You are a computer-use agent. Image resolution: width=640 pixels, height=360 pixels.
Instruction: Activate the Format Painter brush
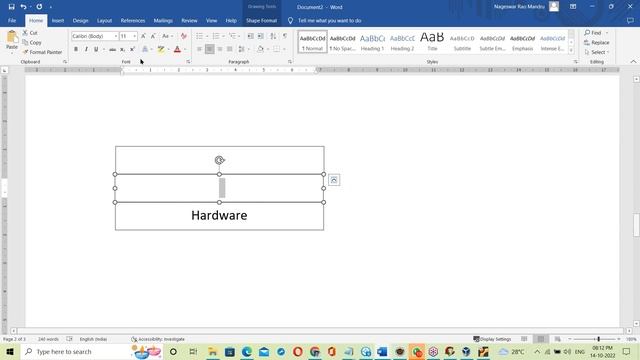click(42, 52)
